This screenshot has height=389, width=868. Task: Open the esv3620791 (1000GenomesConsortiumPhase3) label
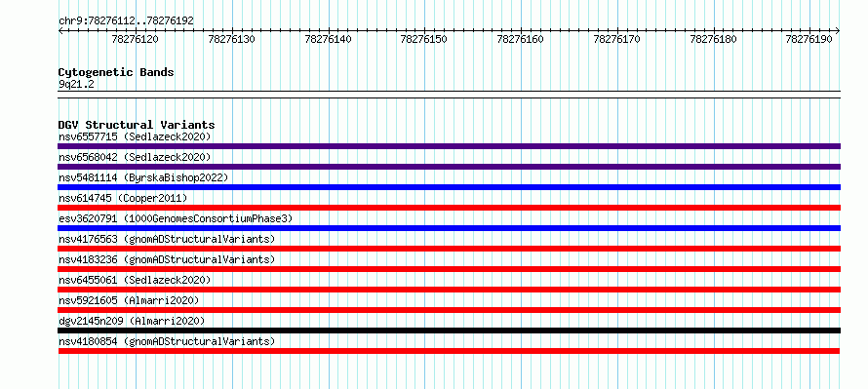(x=176, y=218)
